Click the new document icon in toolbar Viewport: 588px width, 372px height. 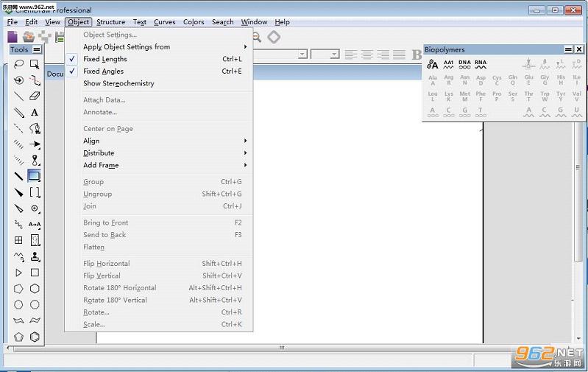[13, 37]
